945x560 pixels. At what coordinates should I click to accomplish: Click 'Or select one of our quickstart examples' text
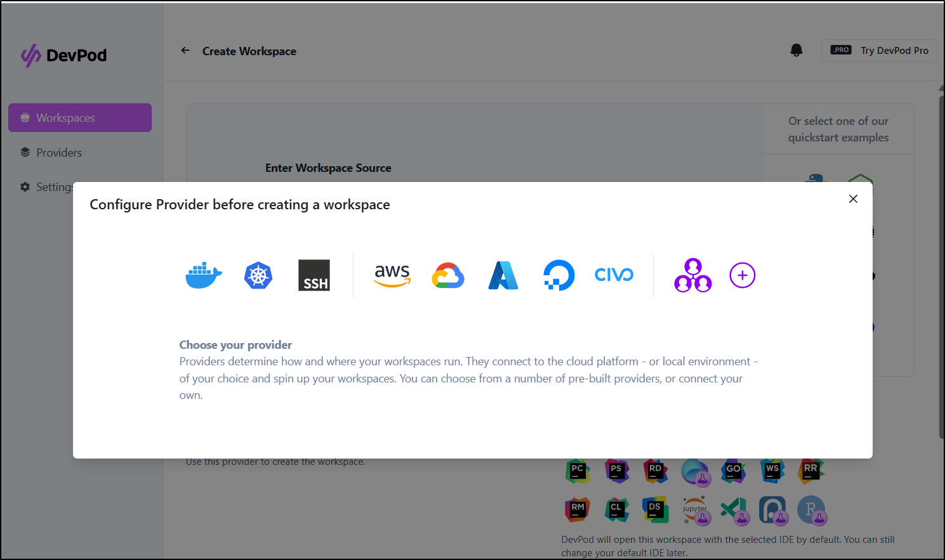pyautogui.click(x=838, y=129)
